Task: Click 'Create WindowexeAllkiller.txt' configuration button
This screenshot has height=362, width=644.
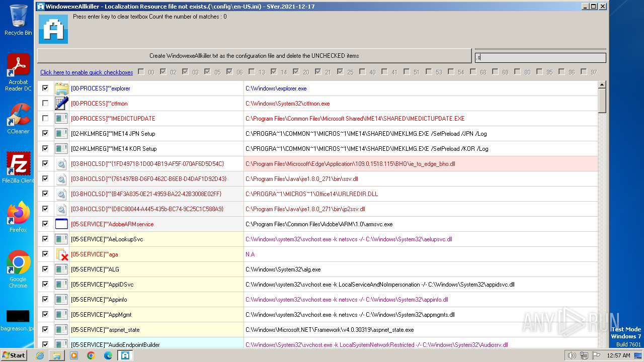Action: point(254,56)
